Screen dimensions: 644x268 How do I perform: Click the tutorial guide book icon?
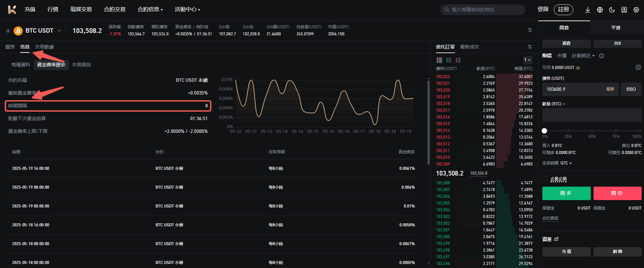point(624,10)
